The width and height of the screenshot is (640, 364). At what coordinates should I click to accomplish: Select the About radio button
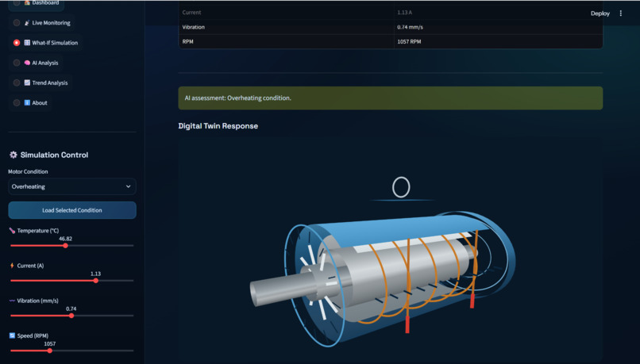[17, 103]
